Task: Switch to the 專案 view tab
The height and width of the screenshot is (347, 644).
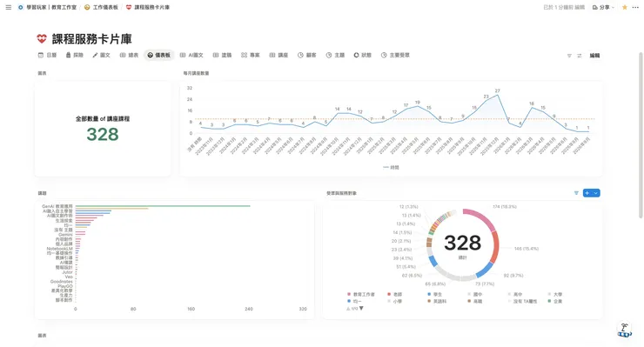Action: tap(250, 55)
